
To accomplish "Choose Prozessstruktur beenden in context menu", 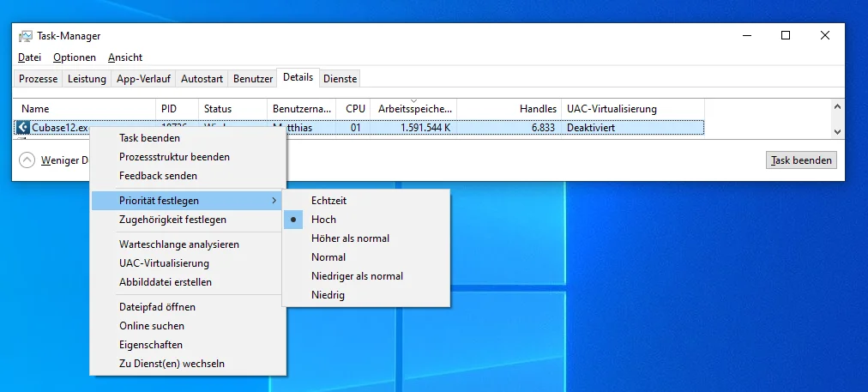I will coord(188,157).
